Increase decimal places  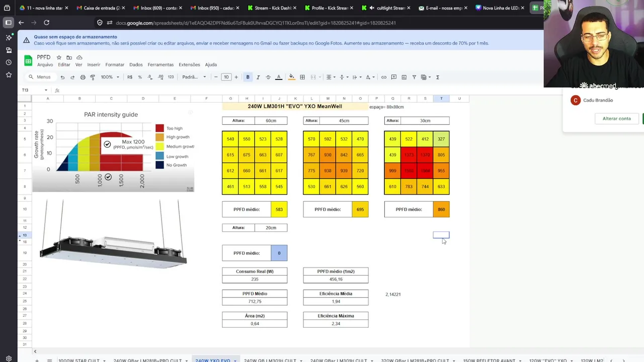point(160,77)
